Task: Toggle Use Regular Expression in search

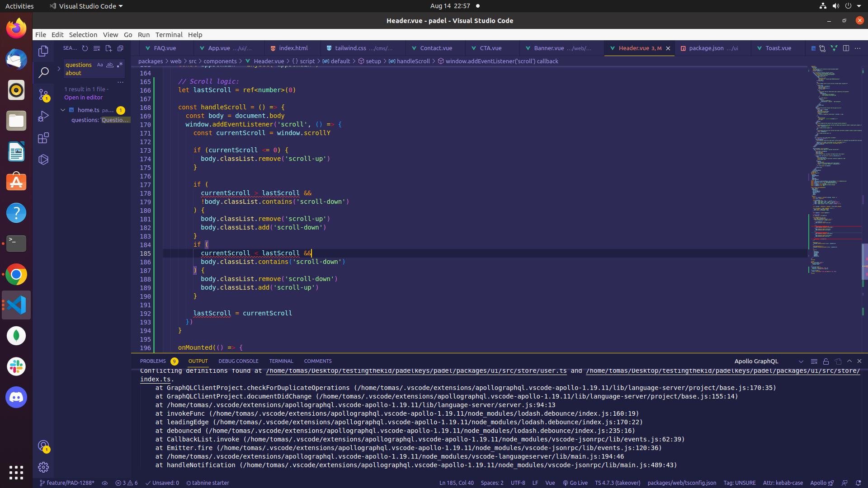Action: 120,65
